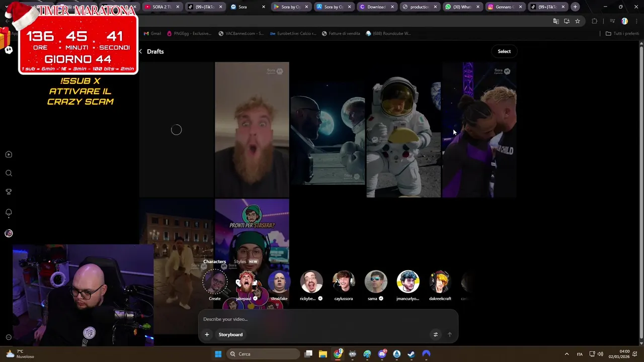Switch to the Download browser tab
The image size is (644, 362).
(x=376, y=7)
